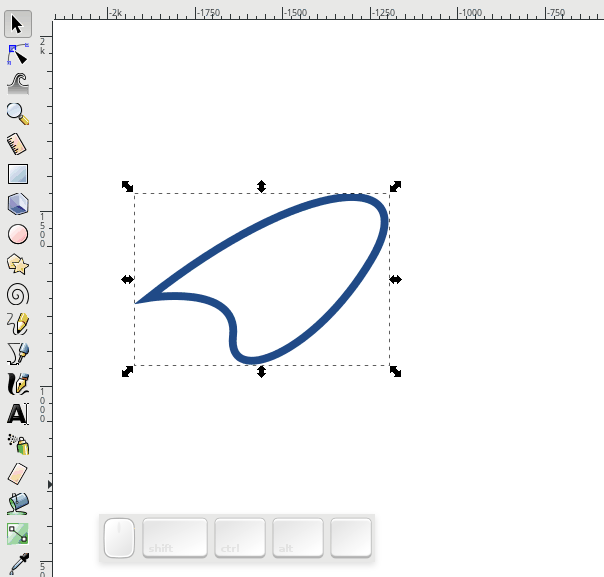Select the Connector tool

pyautogui.click(x=18, y=534)
